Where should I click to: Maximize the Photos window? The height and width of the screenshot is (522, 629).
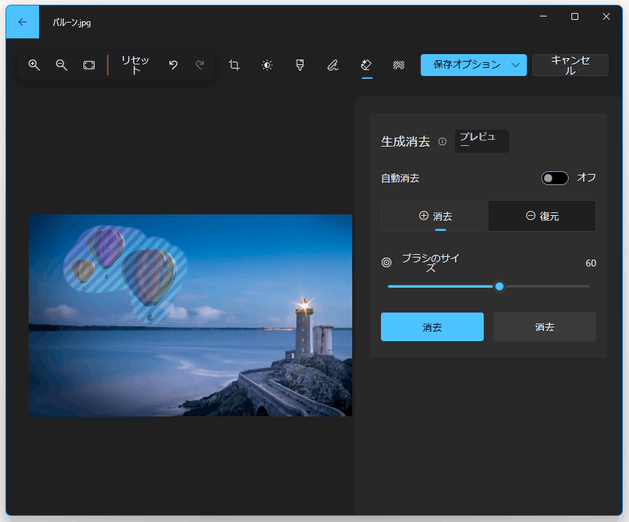575,16
